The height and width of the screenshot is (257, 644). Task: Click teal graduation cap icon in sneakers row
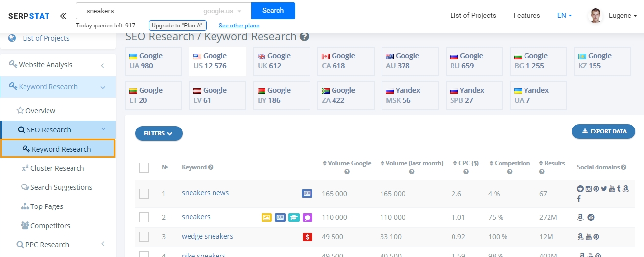point(294,217)
